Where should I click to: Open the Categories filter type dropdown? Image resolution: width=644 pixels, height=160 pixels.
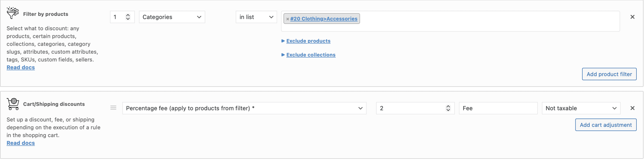172,17
